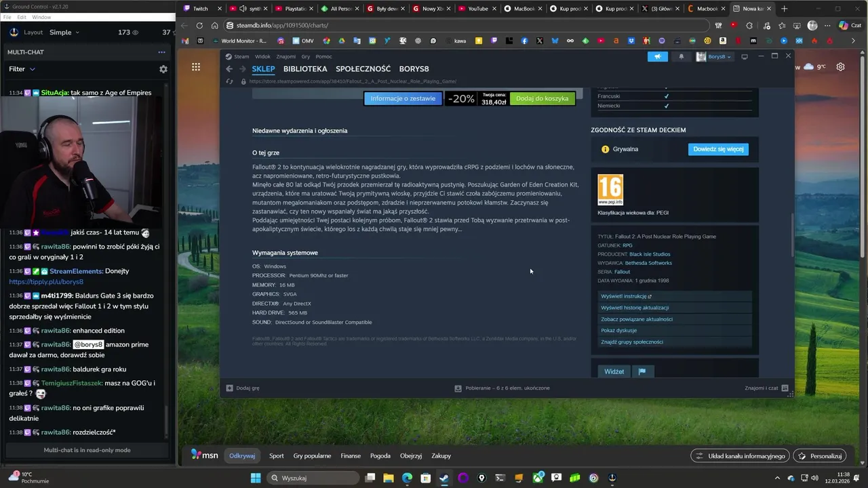Image resolution: width=868 pixels, height=488 pixels.
Task: Open the Widok menu in Steam
Action: 262,57
